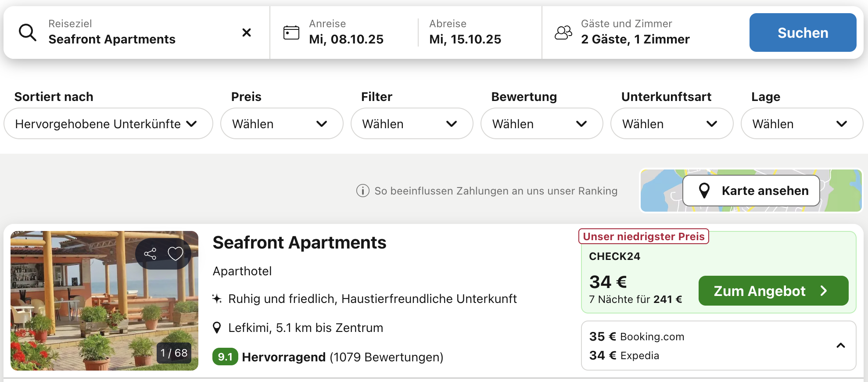Screen dimensions: 868x382
Task: Open the Unterkunftsart dropdown
Action: 672,124
